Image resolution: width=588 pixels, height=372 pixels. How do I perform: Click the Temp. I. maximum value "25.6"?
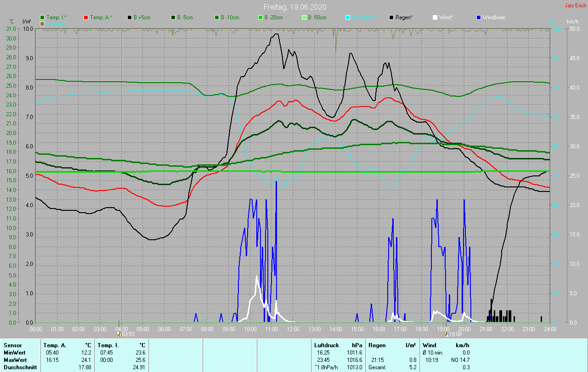(140, 360)
